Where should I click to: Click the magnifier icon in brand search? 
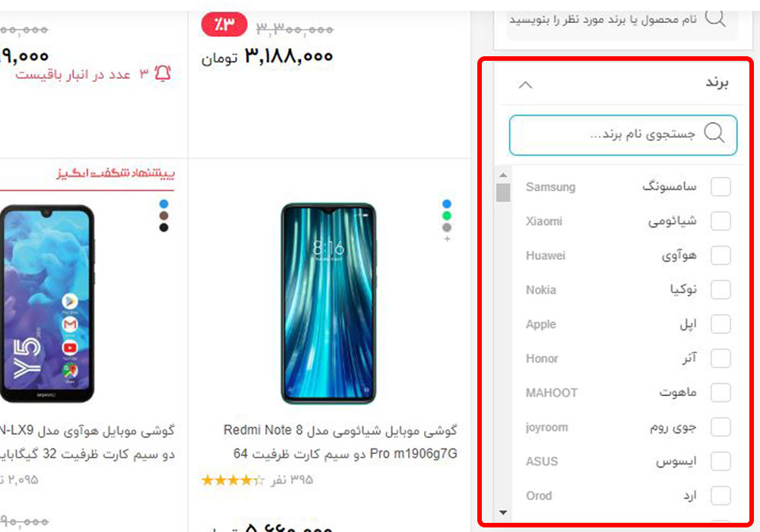point(714,132)
